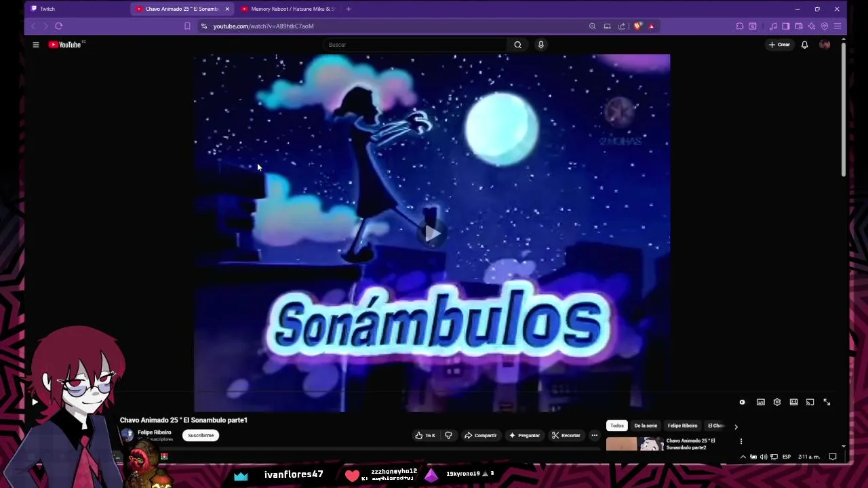Cast the video to a TV
Image resolution: width=868 pixels, height=488 pixels.
(810, 402)
